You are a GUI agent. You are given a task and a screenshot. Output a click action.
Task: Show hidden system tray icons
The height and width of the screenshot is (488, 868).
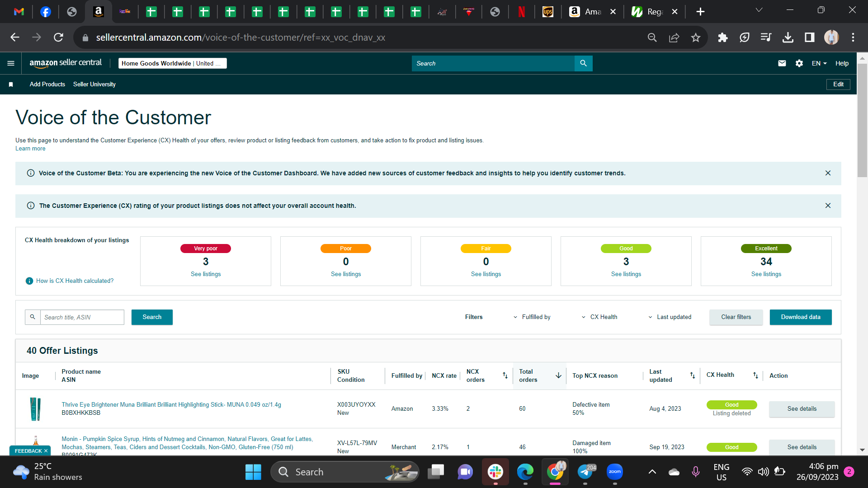pos(652,472)
